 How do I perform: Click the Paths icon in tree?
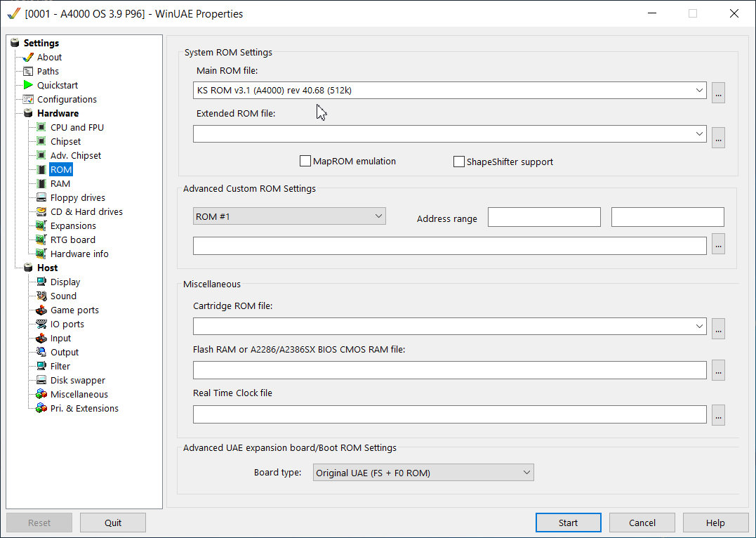coord(28,71)
